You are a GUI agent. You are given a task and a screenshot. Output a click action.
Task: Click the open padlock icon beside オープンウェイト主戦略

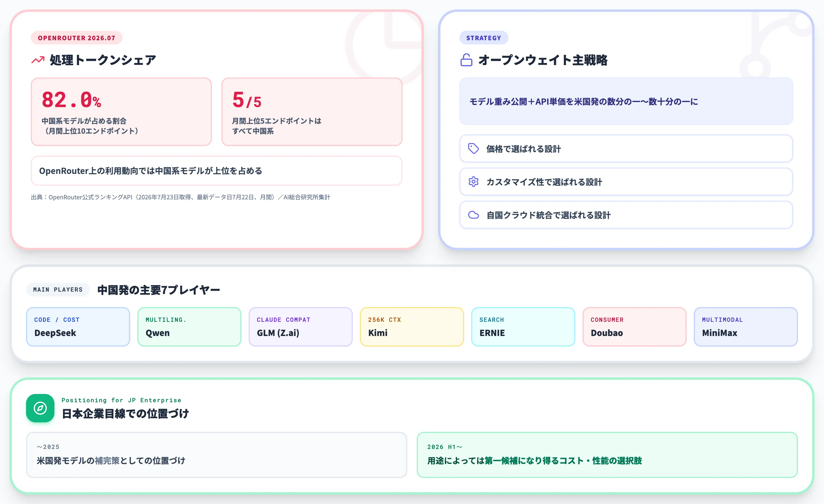pyautogui.click(x=466, y=60)
